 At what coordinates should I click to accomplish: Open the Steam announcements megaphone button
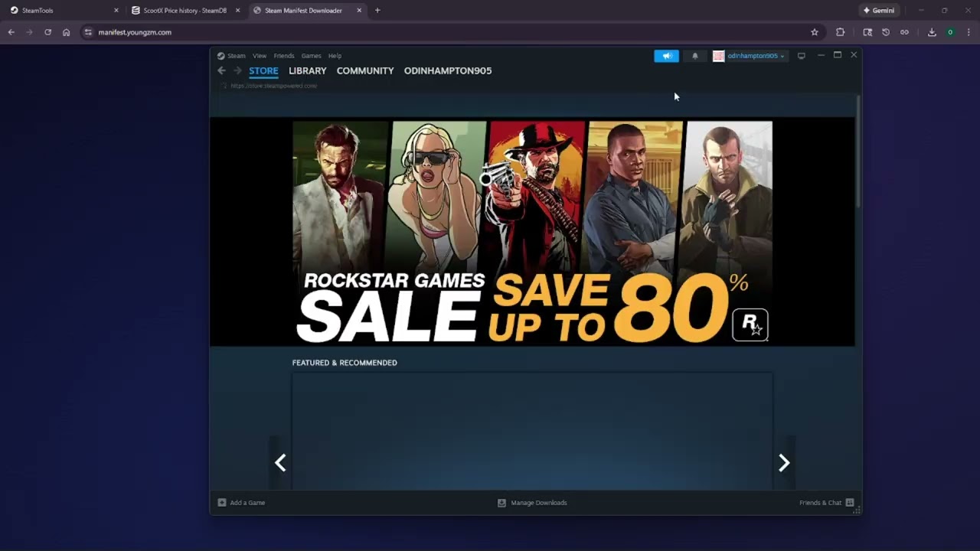coord(666,56)
